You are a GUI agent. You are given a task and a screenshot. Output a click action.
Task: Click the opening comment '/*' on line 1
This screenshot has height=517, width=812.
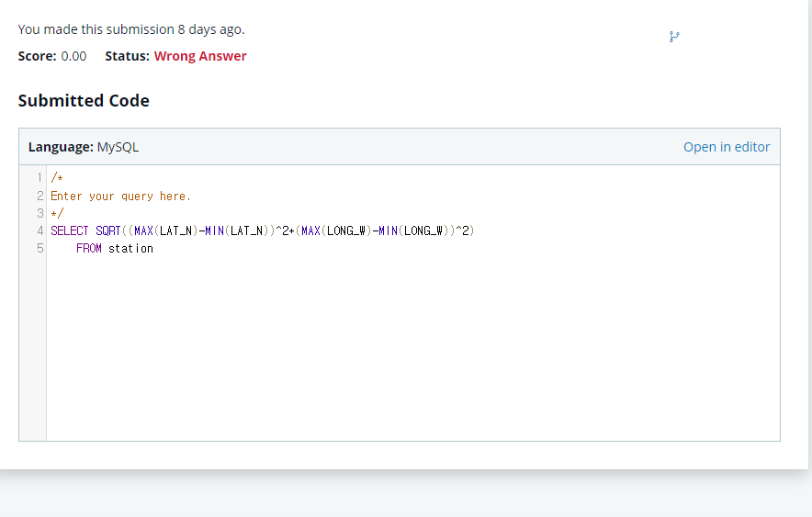point(57,178)
